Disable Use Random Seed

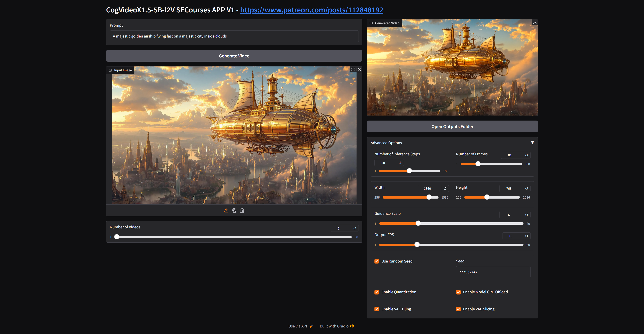click(x=377, y=261)
